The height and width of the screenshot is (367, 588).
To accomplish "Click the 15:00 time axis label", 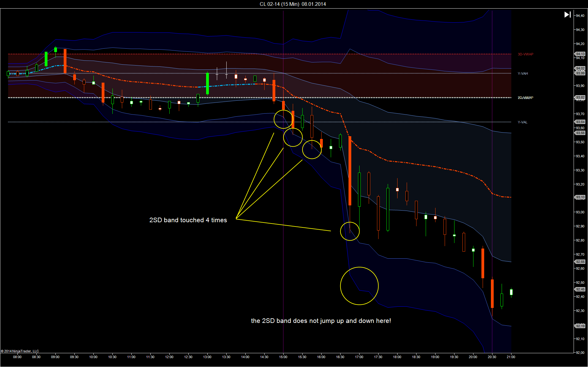I will (x=283, y=357).
